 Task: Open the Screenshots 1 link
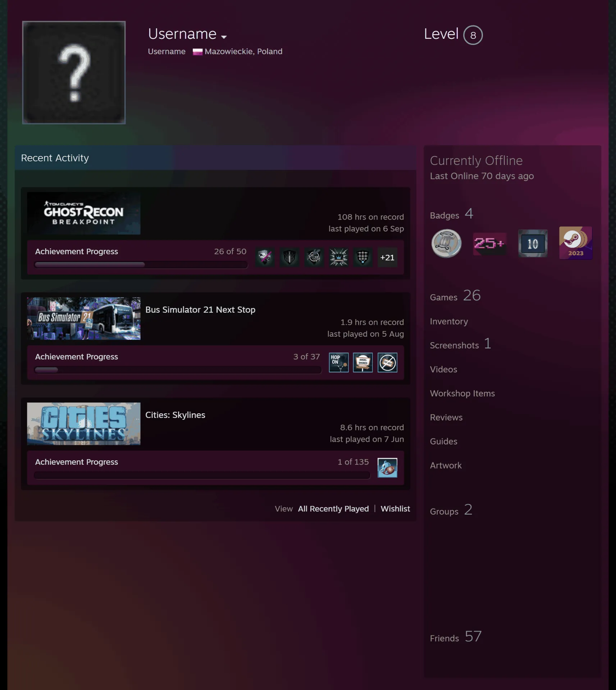pyautogui.click(x=461, y=344)
